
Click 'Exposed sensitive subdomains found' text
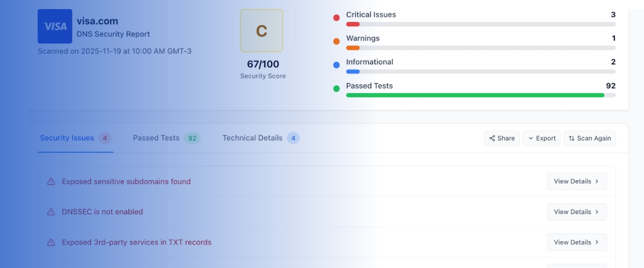(x=126, y=182)
